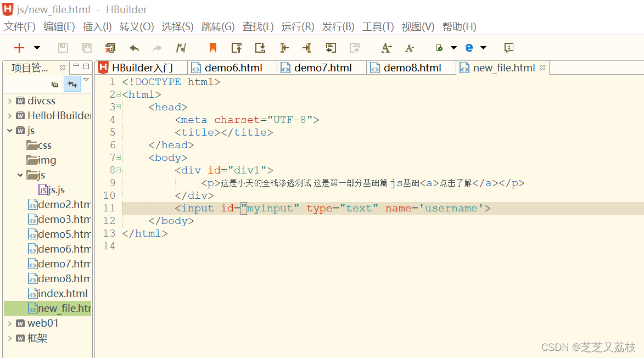The image size is (644, 358).
Task: Click the decrease indent toolbar icon
Action: (307, 48)
